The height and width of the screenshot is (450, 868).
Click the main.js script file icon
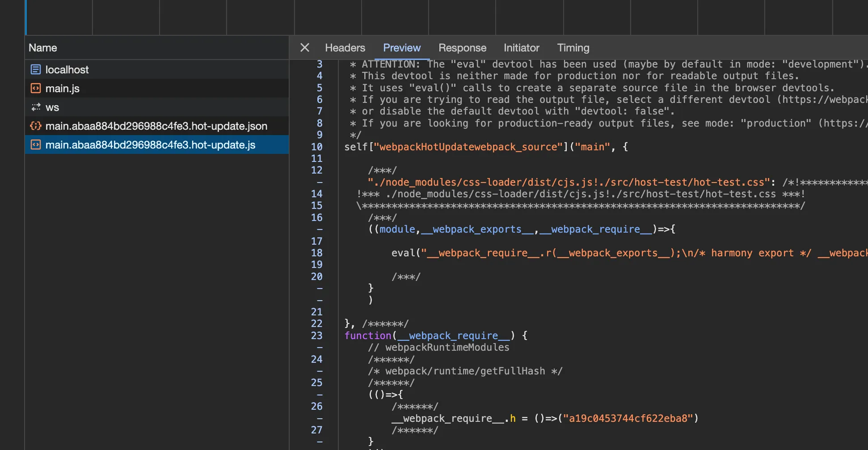tap(36, 88)
